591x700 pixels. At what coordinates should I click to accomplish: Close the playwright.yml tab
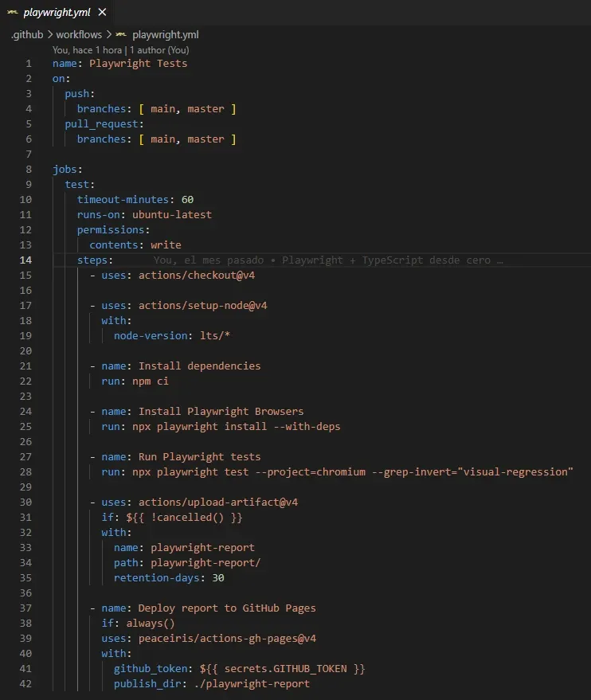[x=102, y=13]
